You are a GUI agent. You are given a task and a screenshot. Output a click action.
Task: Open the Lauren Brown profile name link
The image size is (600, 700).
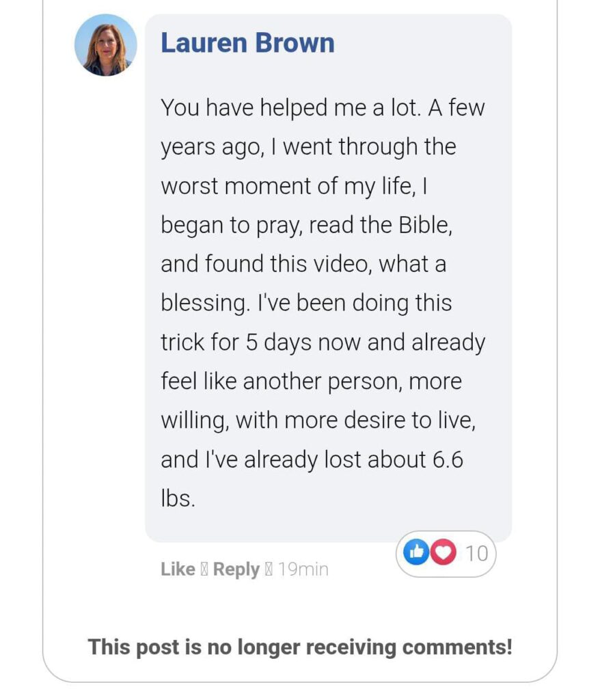coord(247,43)
